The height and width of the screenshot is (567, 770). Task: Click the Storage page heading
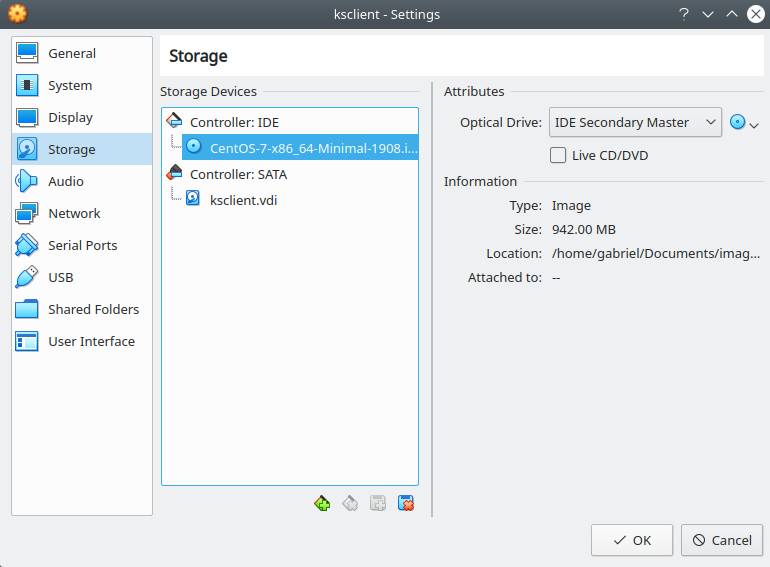pyautogui.click(x=198, y=56)
